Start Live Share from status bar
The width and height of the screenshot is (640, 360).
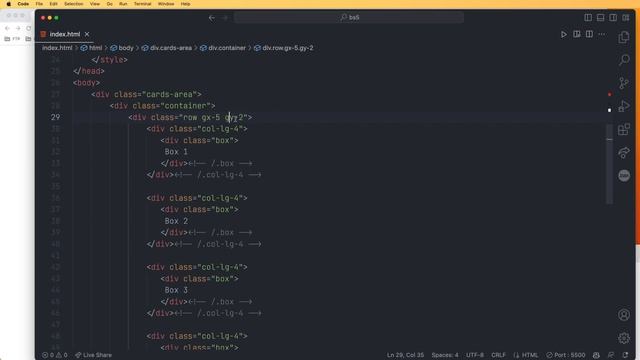93,355
